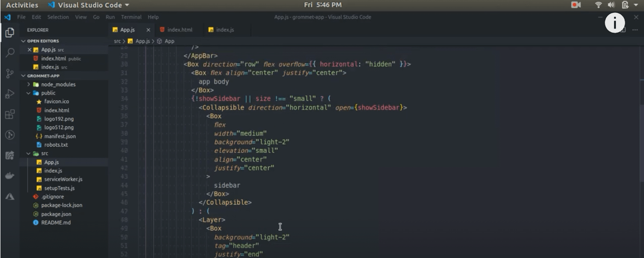Screen dimensions: 644x258
Task: Open the Extensions view
Action: click(10, 115)
